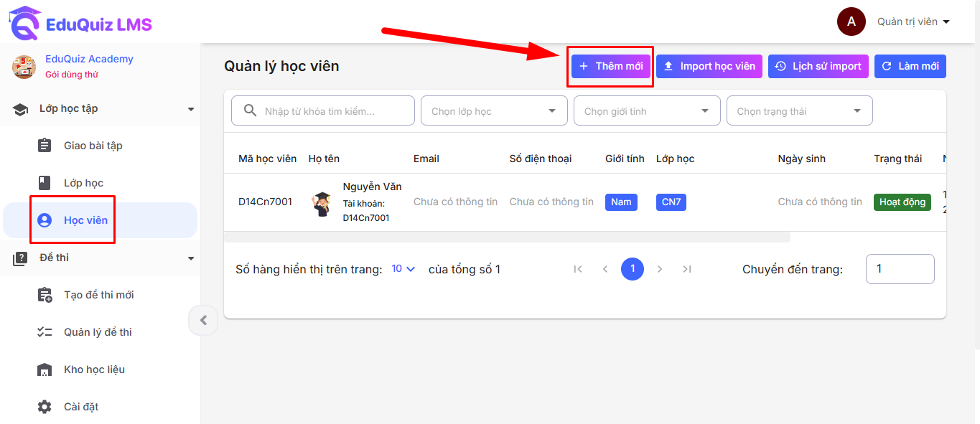Click the Import học viên button
Viewport: 980px width, 424px height.
point(709,66)
